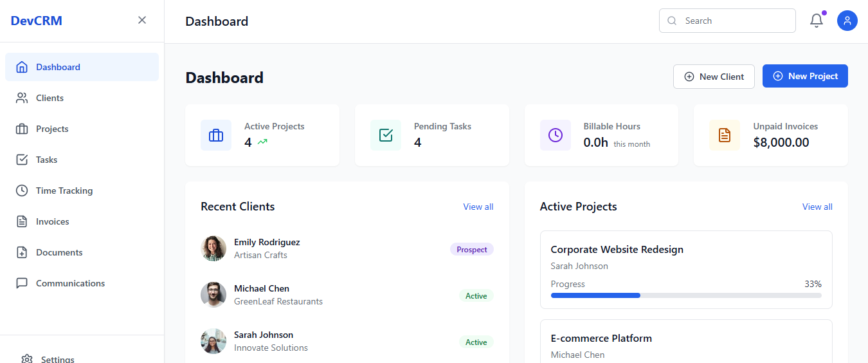Open the user profile avatar menu
The image size is (868, 363).
pos(847,21)
